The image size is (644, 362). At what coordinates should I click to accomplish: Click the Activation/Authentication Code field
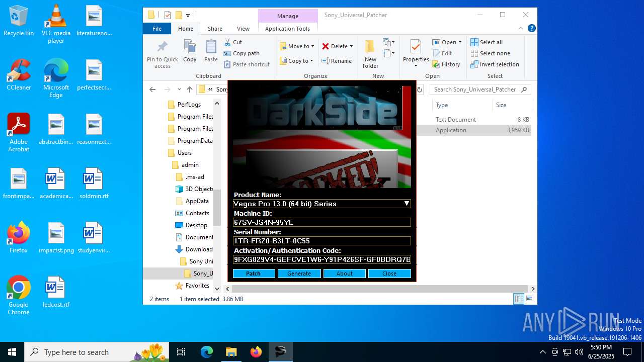click(322, 259)
